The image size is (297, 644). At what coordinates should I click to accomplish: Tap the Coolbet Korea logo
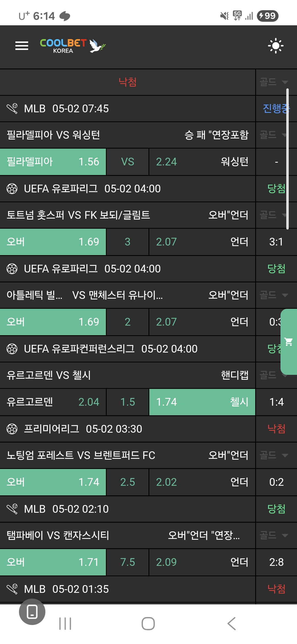coord(73,46)
